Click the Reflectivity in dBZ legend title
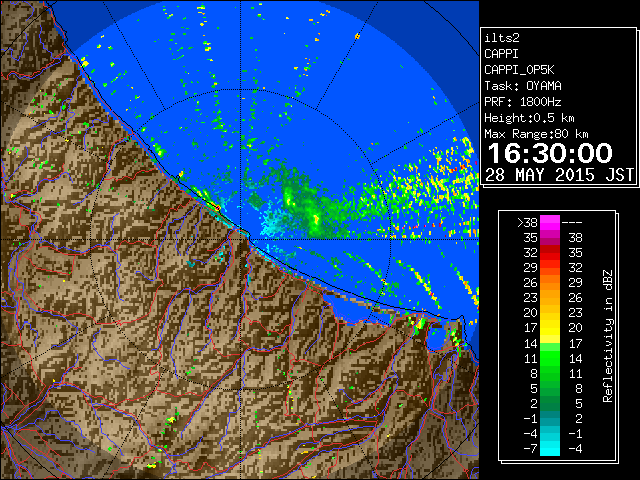Screen dimensions: 640x480 (608, 336)
